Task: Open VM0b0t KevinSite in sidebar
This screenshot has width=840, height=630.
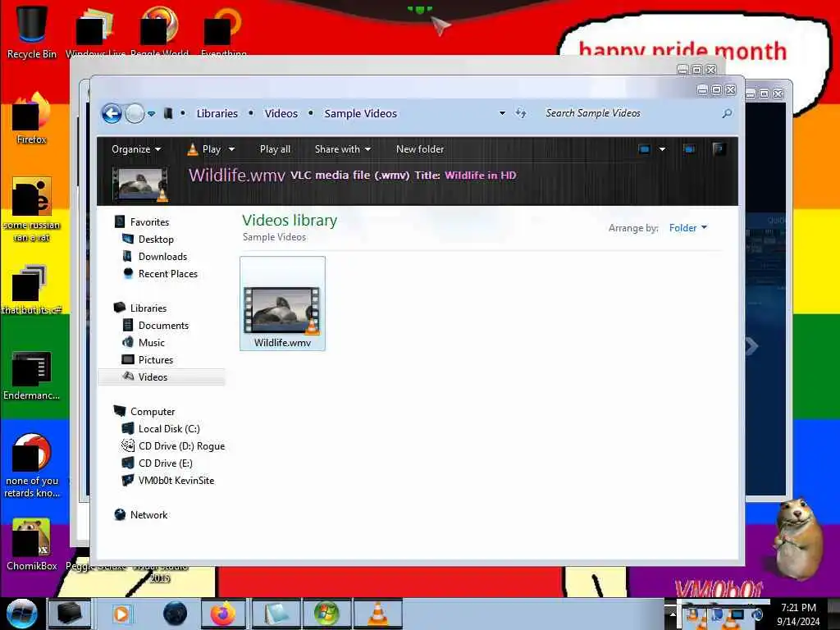Action: coord(176,481)
